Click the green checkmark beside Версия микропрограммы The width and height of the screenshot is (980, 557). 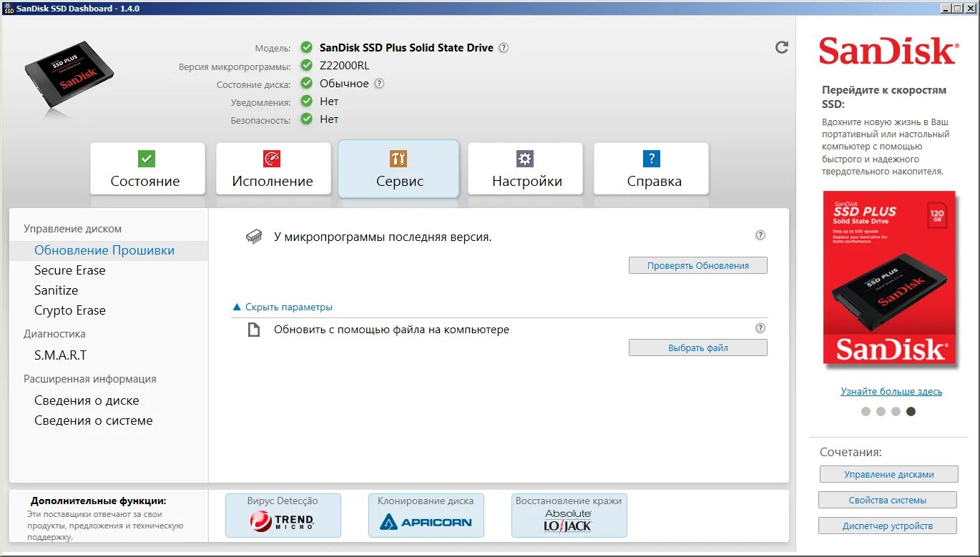[307, 65]
